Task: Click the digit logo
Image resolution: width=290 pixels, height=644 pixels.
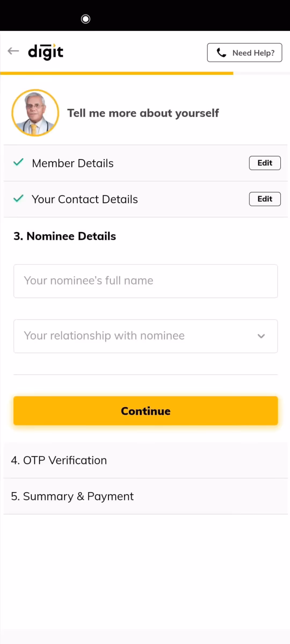Action: pos(46,52)
